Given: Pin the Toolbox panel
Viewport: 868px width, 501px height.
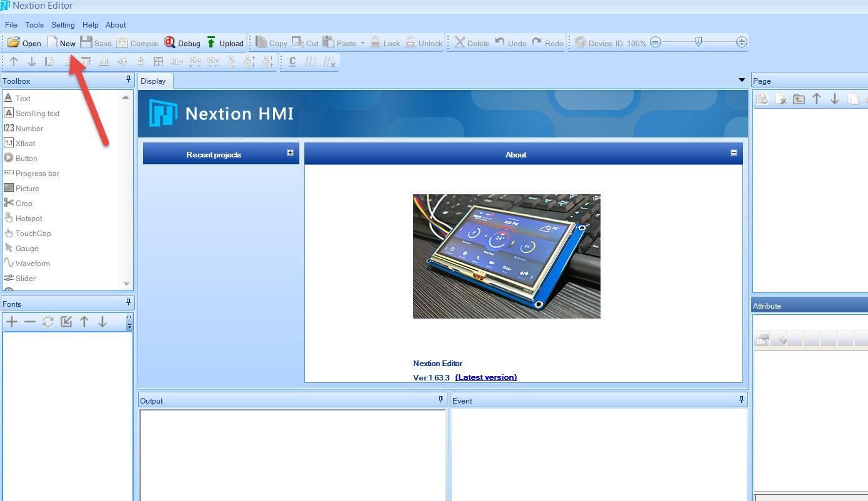Looking at the screenshot, I should tap(128, 79).
